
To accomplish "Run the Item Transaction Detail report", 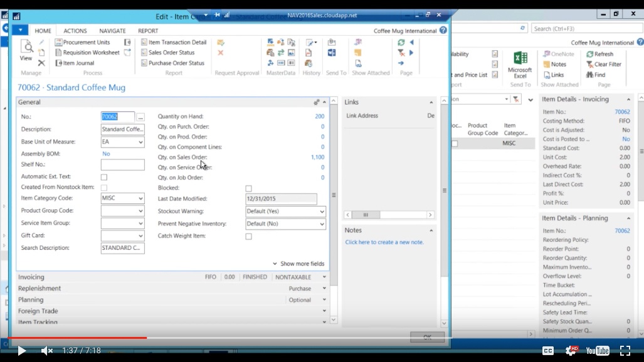I will point(173,42).
